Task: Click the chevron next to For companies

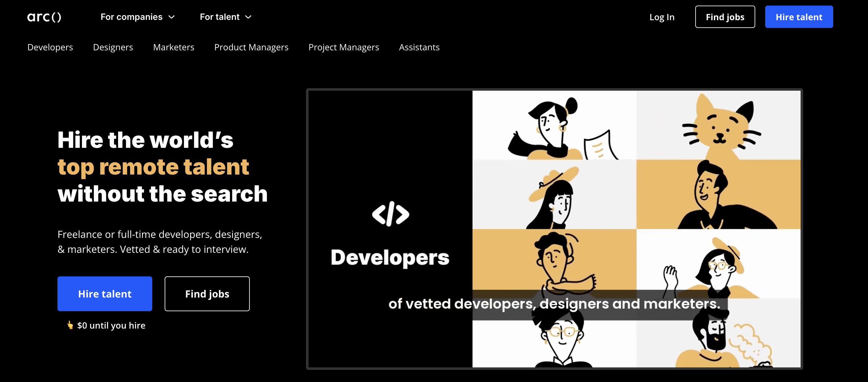Action: pyautogui.click(x=172, y=17)
